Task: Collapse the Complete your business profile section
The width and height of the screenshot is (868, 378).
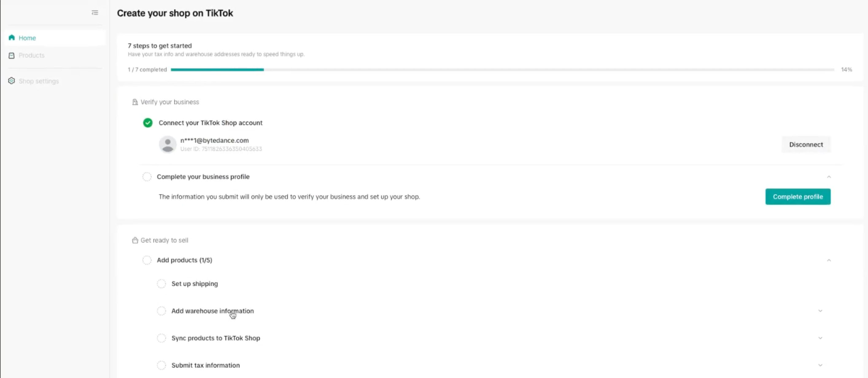Action: pyautogui.click(x=829, y=177)
